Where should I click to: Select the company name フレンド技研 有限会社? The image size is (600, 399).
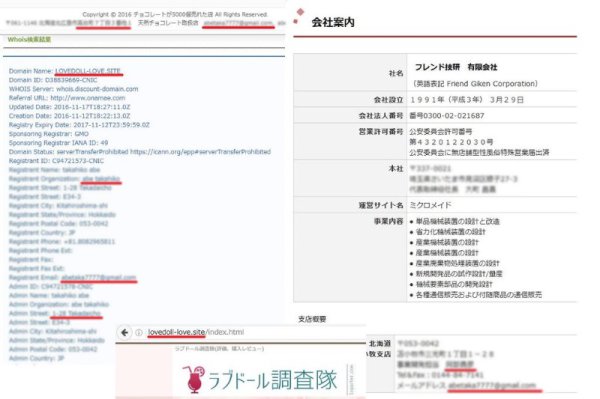coord(456,67)
